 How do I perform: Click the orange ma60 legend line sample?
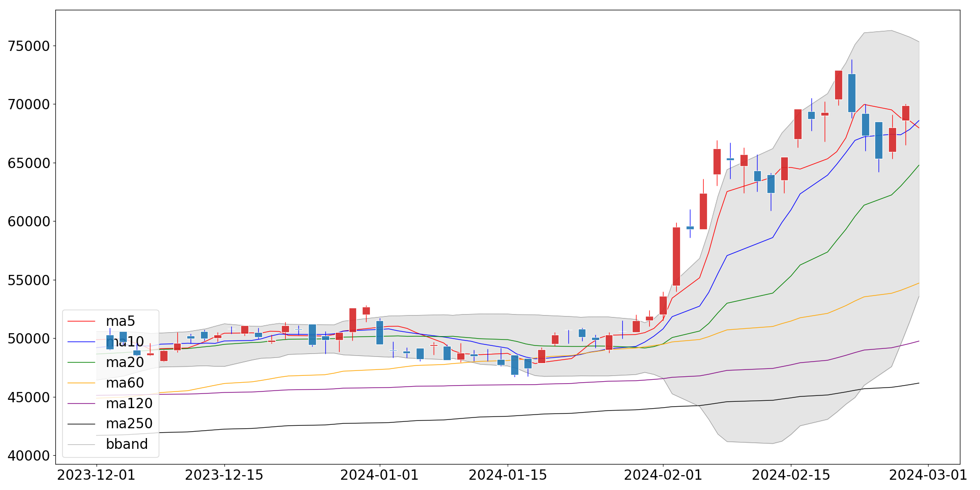pyautogui.click(x=81, y=383)
